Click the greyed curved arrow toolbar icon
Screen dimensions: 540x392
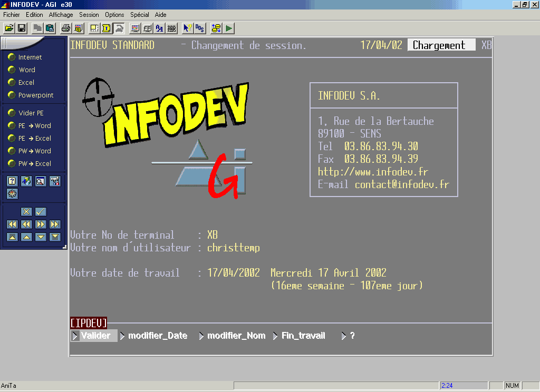coord(119,28)
